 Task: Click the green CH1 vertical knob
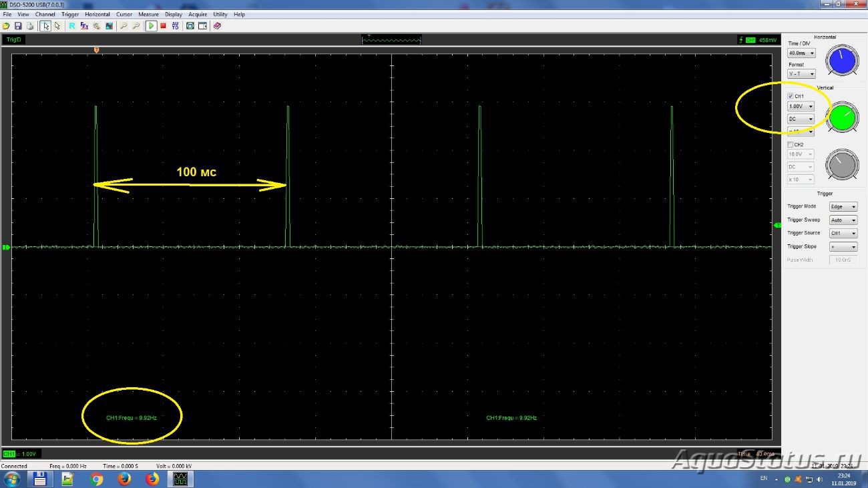tap(842, 118)
